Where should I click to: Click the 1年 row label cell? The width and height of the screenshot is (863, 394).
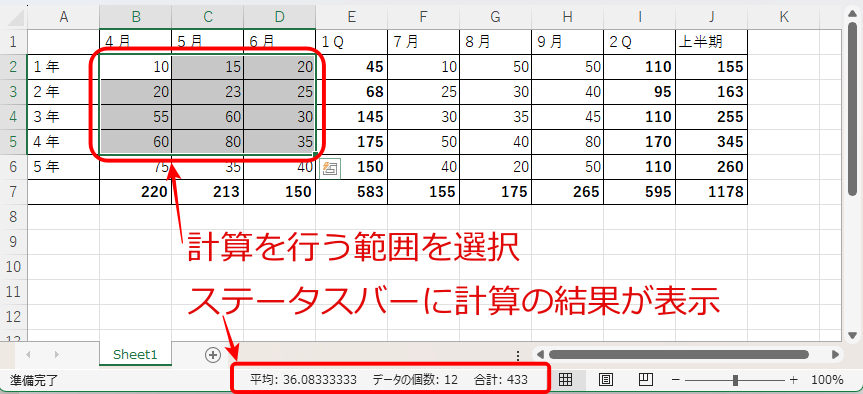(x=63, y=67)
